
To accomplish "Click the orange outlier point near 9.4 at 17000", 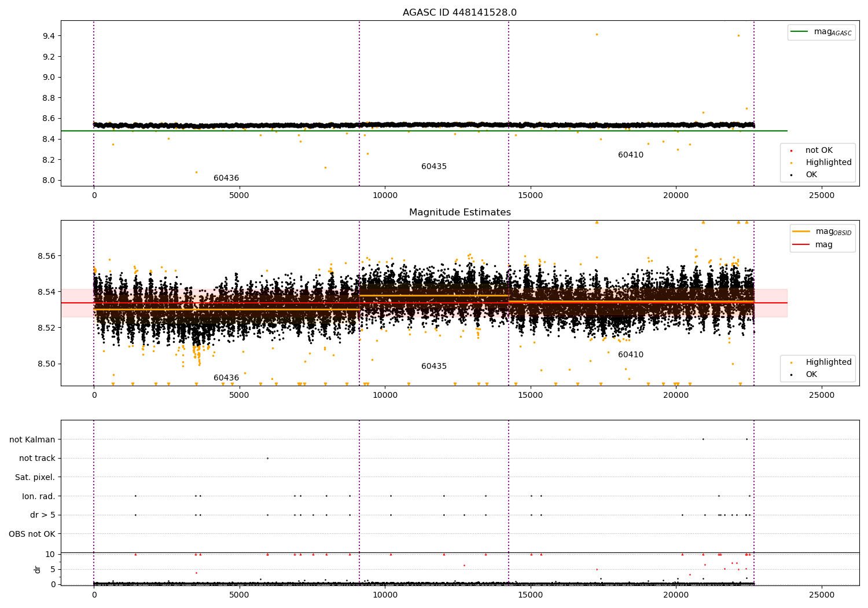I will point(597,34).
